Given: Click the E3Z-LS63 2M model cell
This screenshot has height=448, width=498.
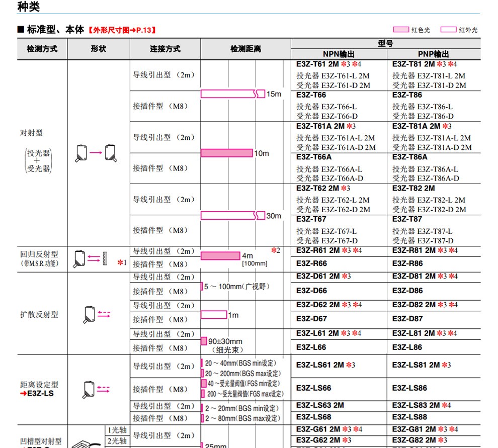Looking at the screenshot, I should click(339, 405).
